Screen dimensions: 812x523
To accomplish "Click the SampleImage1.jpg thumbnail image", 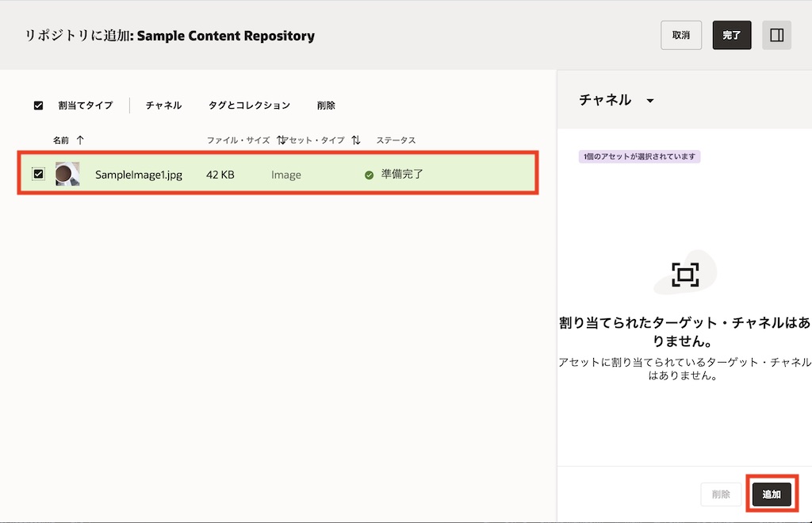I will coord(67,174).
